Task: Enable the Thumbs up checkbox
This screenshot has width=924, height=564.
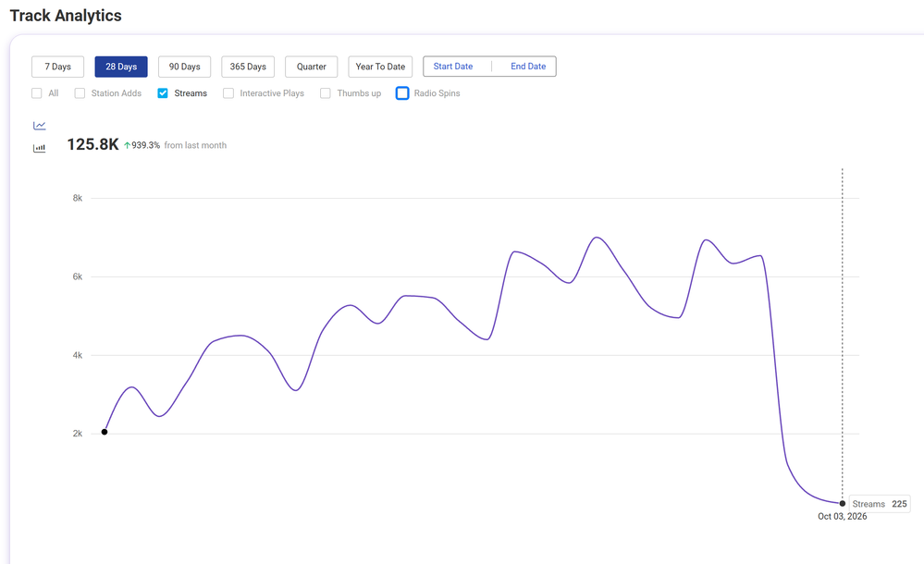Action: pos(326,93)
